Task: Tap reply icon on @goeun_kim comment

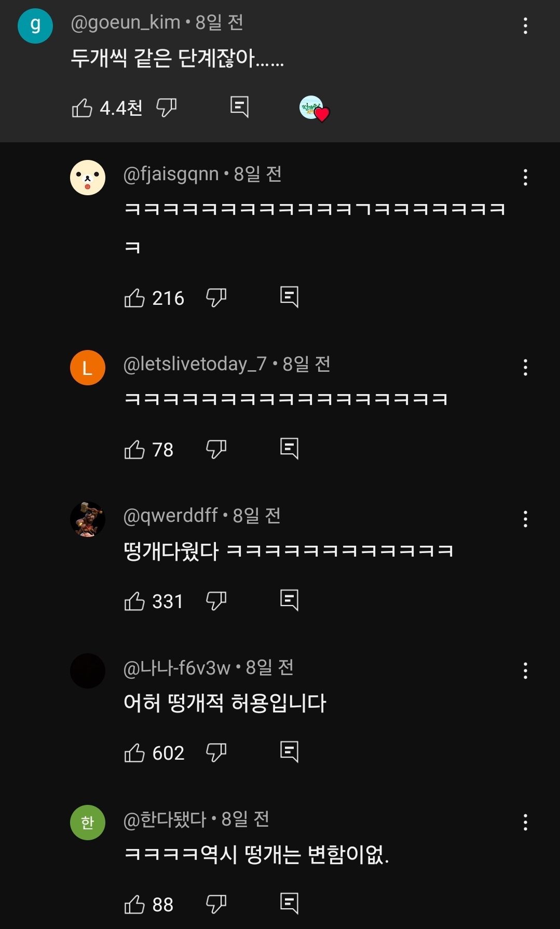Action: (239, 107)
